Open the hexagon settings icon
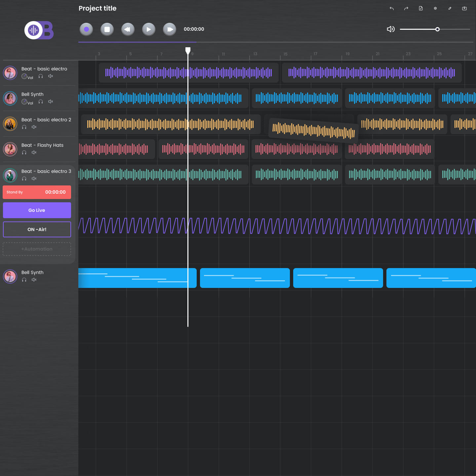 [x=435, y=9]
